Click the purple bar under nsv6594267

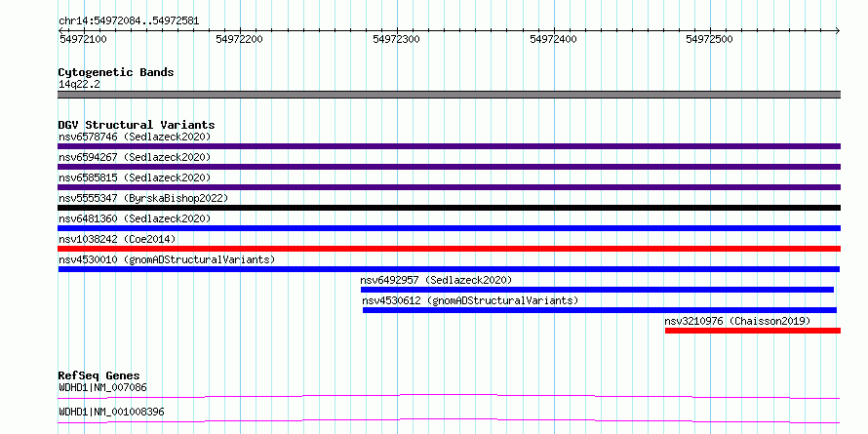(449, 167)
